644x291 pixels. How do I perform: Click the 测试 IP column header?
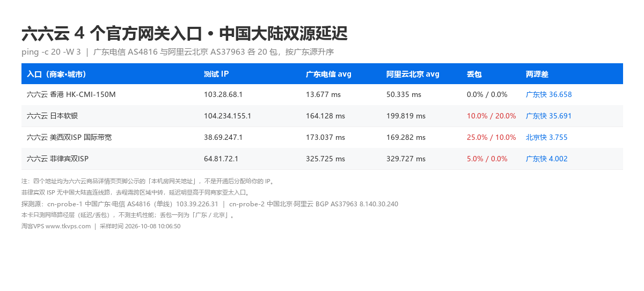pos(216,74)
